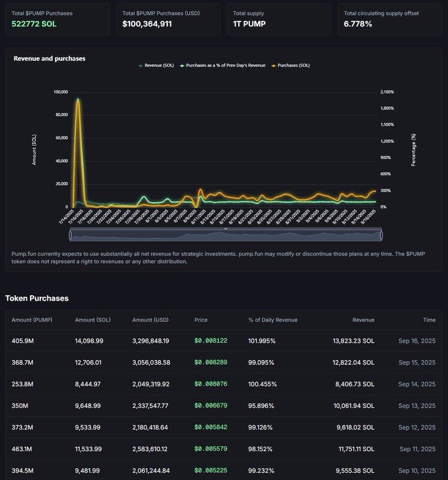The image size is (448, 480).
Task: Click the Sep 10, 2025 date cell
Action: click(x=417, y=470)
